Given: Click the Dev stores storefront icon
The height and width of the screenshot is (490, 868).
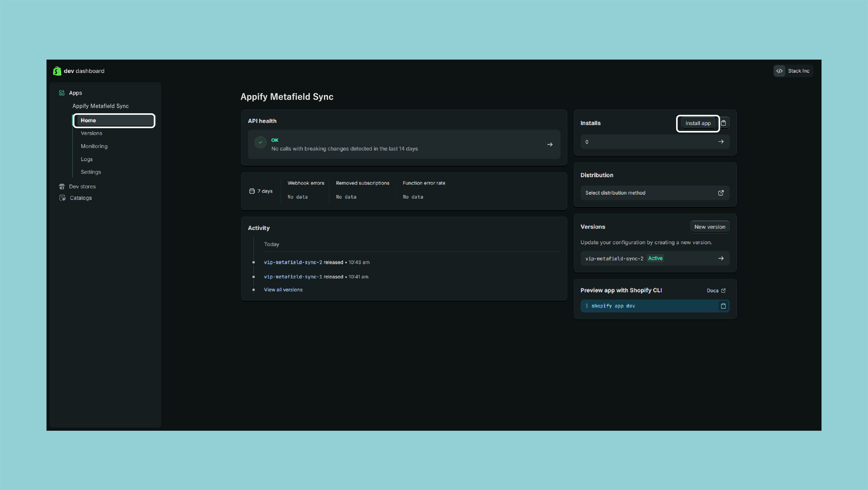Looking at the screenshot, I should click(62, 187).
